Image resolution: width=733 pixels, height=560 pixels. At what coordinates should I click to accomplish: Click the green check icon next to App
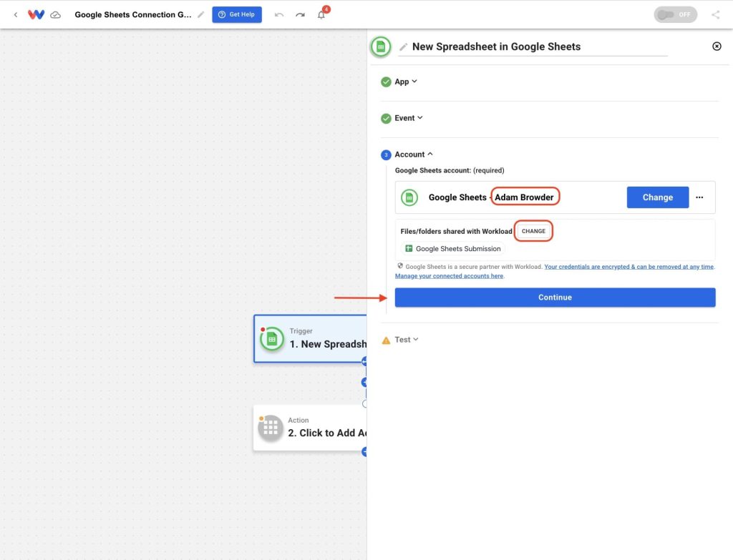click(386, 82)
